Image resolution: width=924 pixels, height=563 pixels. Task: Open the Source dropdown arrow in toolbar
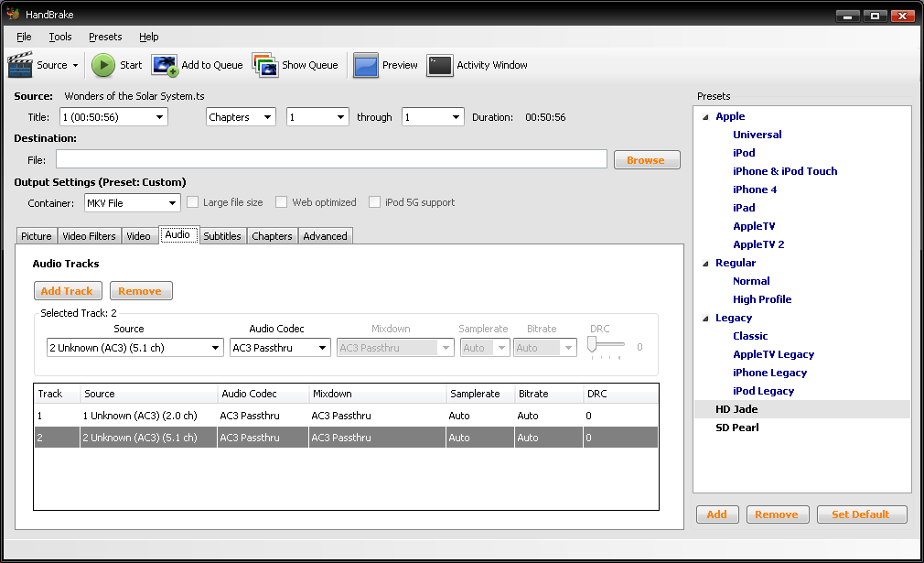coord(75,65)
